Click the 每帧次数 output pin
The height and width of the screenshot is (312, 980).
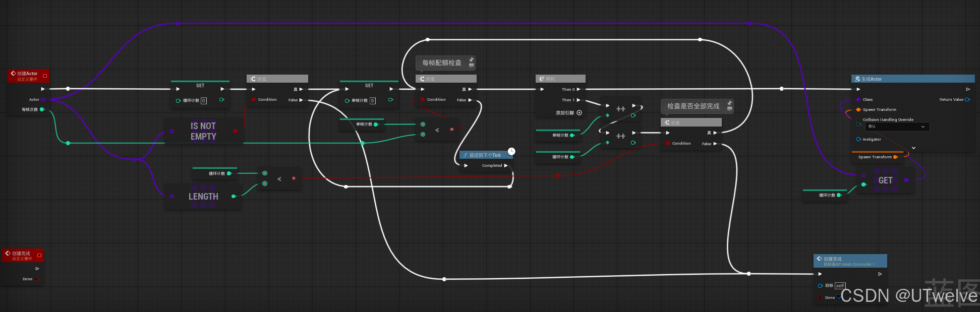pyautogui.click(x=42, y=109)
